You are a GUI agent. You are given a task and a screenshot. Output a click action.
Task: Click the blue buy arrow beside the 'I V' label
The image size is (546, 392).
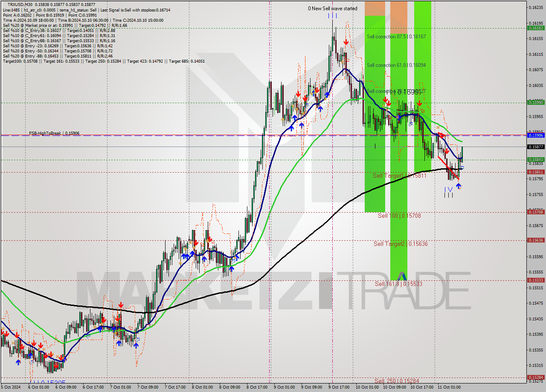click(x=459, y=186)
